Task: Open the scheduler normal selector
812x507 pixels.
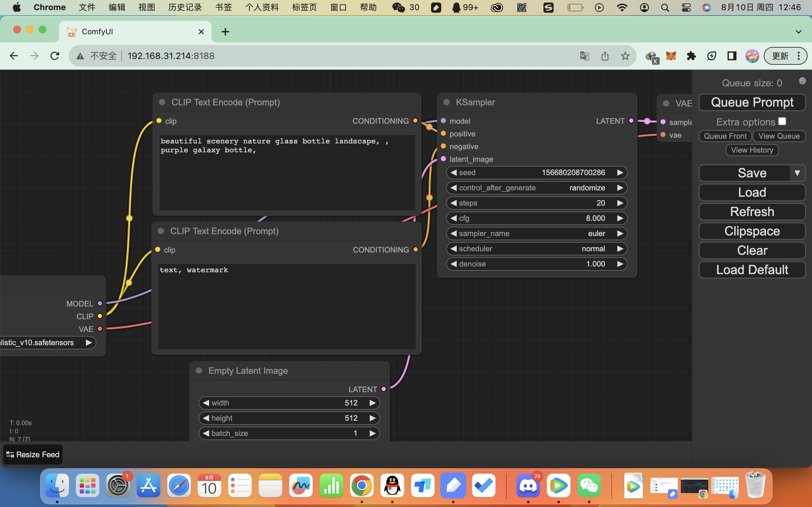Action: 537,249
